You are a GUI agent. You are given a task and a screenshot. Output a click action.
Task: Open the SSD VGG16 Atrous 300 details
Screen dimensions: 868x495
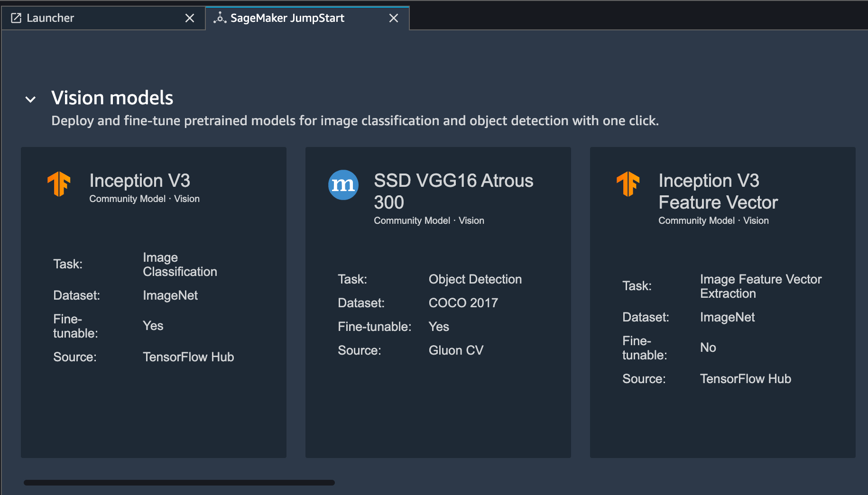coord(453,191)
